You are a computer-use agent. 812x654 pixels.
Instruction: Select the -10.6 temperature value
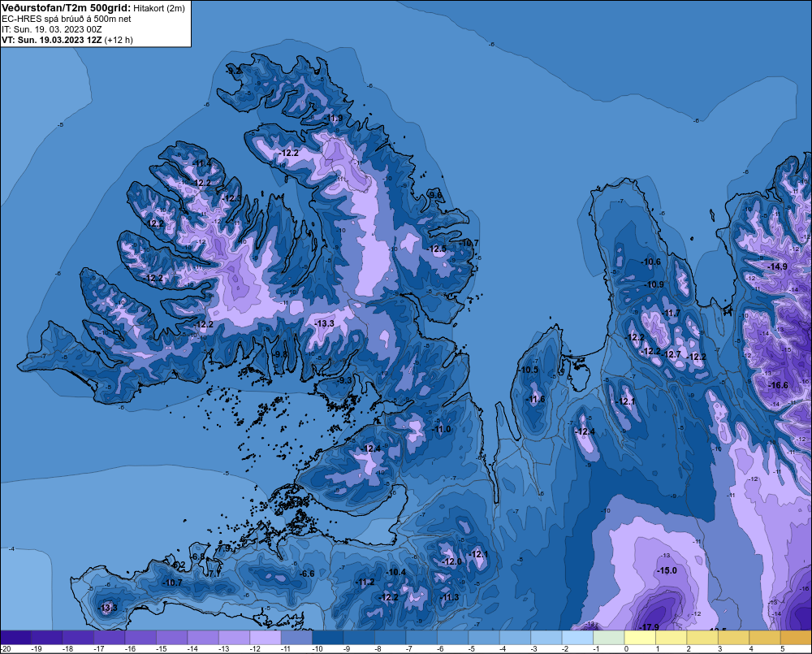[x=651, y=262]
